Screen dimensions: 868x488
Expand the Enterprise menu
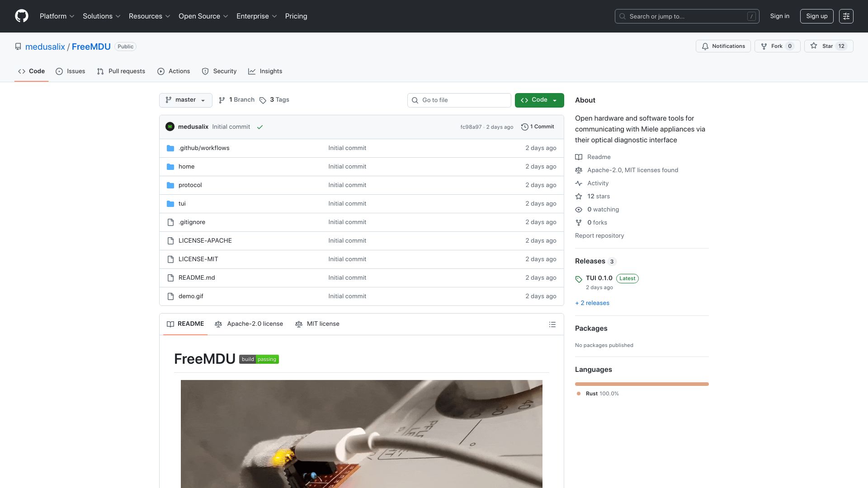(257, 16)
